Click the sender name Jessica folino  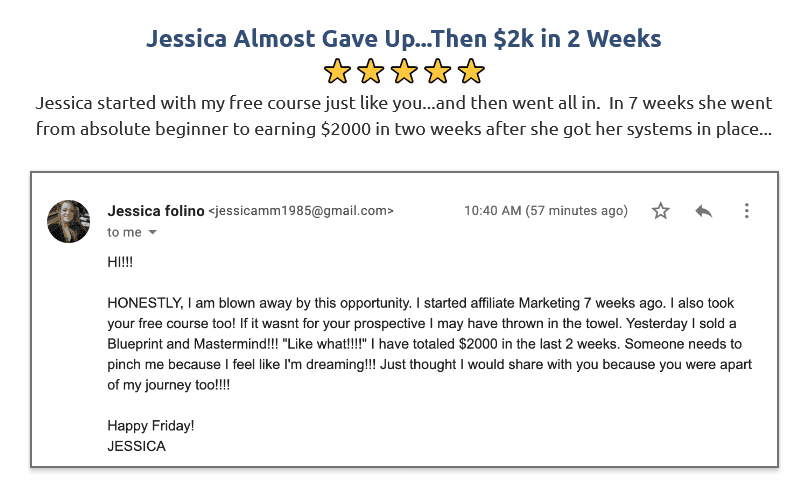click(156, 211)
